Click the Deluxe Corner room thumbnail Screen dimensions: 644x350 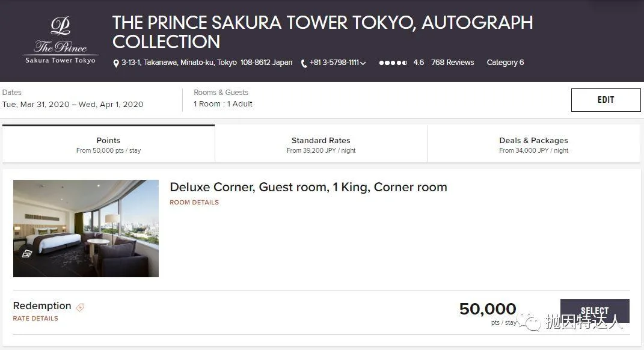pyautogui.click(x=86, y=229)
